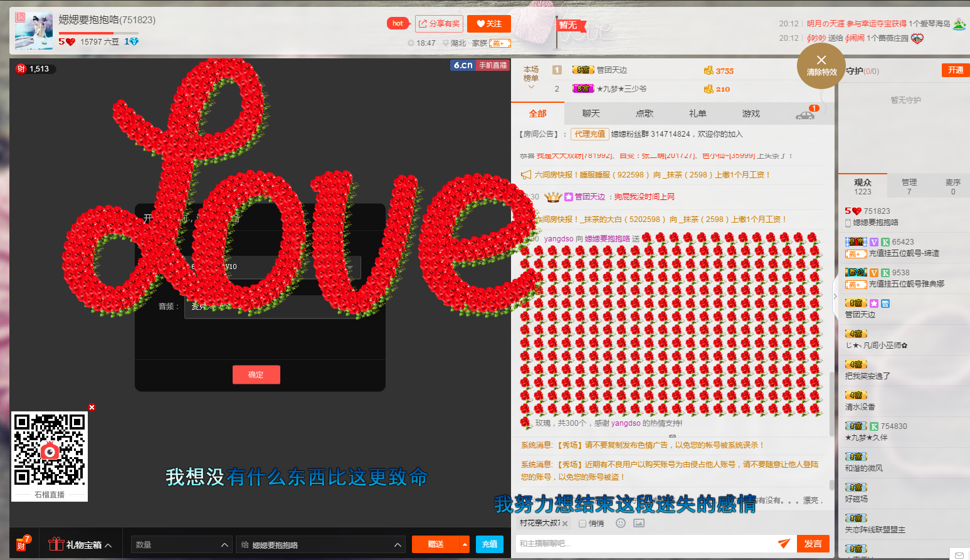Viewport: 970px width, 560px height.
Task: Remove the 村花亲大叔 chat target tag
Action: tap(565, 524)
